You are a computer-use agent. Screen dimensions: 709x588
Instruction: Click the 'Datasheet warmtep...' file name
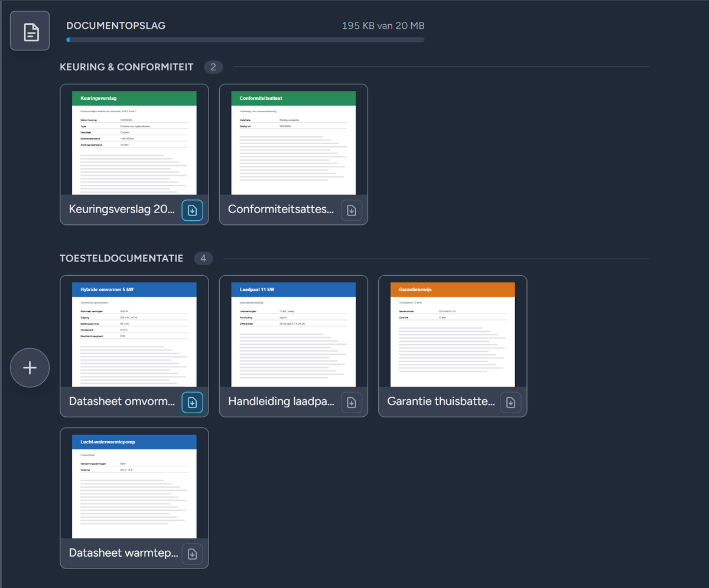(123, 553)
